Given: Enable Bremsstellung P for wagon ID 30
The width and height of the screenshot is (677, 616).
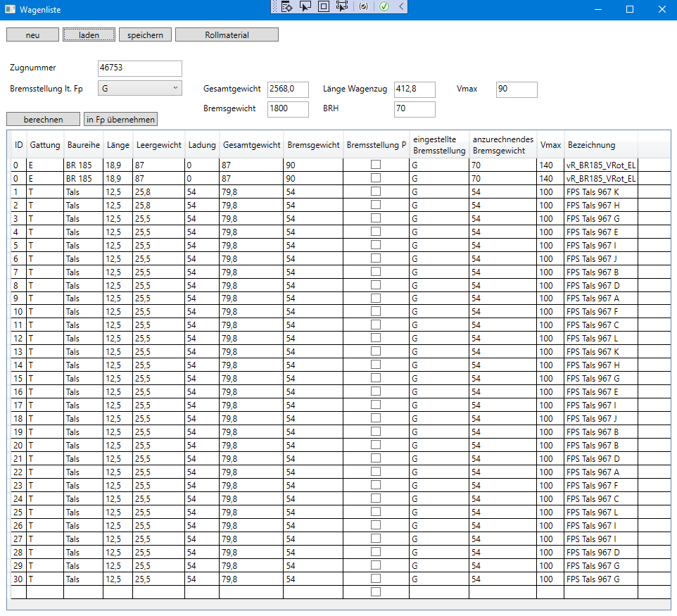Looking at the screenshot, I should point(376,578).
